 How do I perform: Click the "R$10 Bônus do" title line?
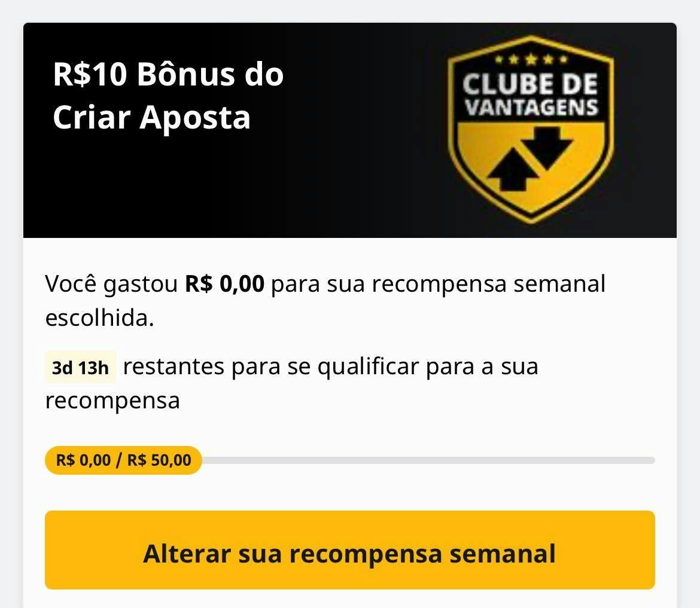click(x=168, y=75)
